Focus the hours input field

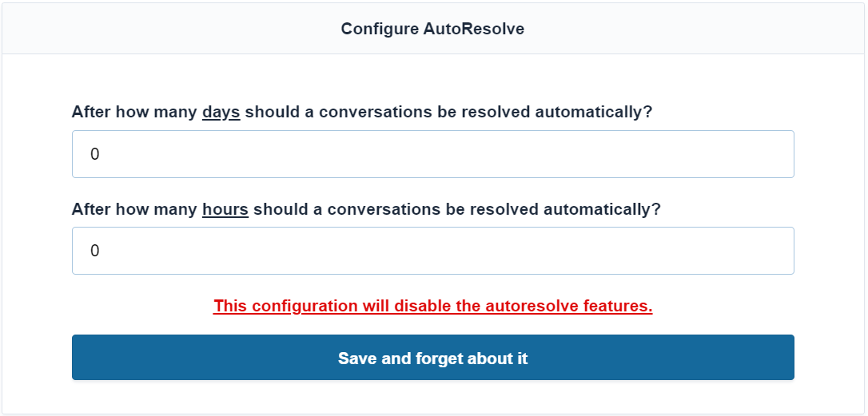click(432, 251)
